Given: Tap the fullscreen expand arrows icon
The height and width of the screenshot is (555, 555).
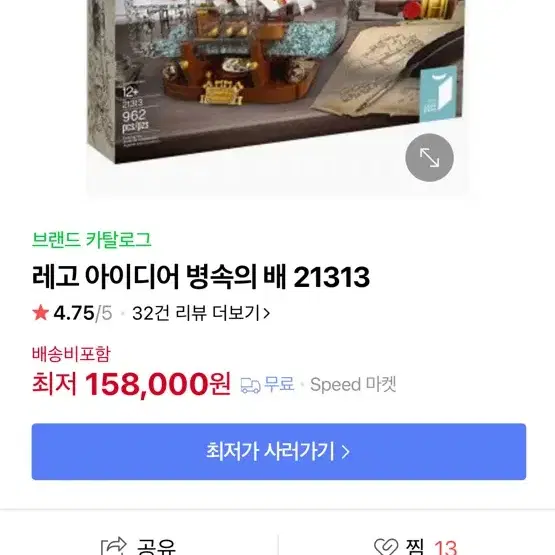Looking at the screenshot, I should [x=429, y=158].
